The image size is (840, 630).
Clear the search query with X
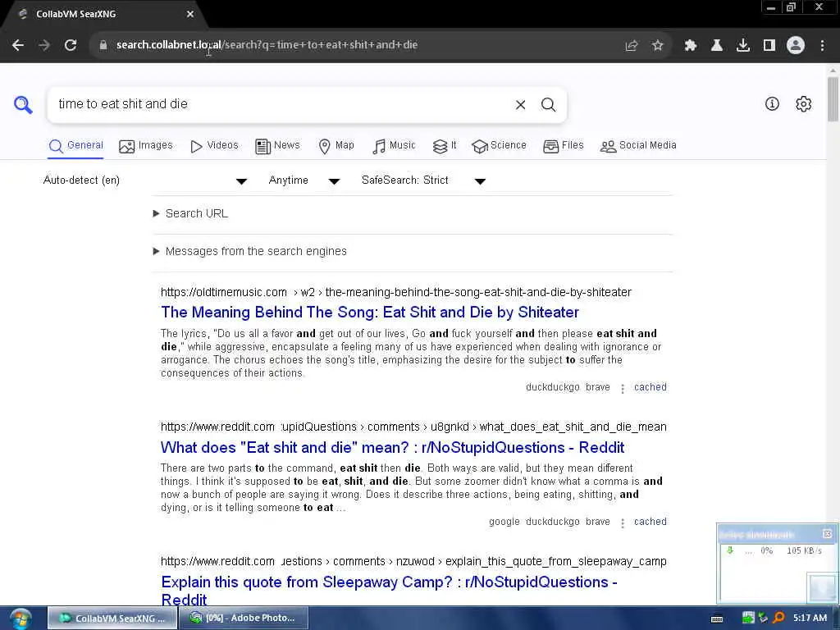(520, 105)
